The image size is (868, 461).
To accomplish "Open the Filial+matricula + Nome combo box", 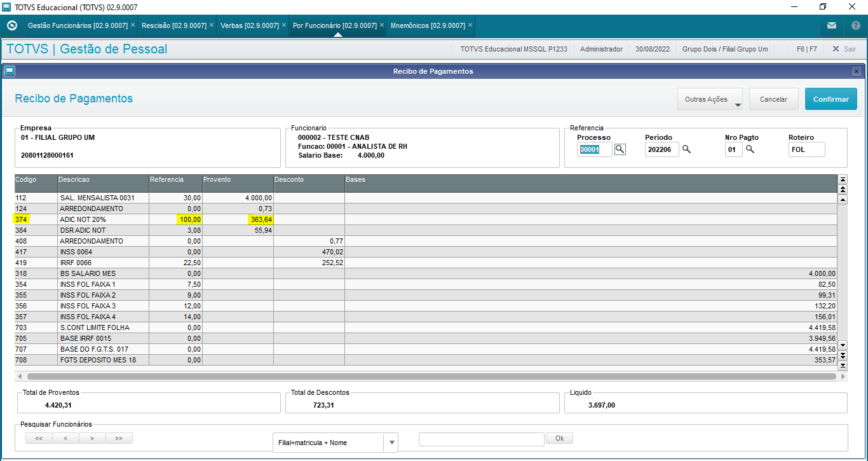I will click(335, 443).
